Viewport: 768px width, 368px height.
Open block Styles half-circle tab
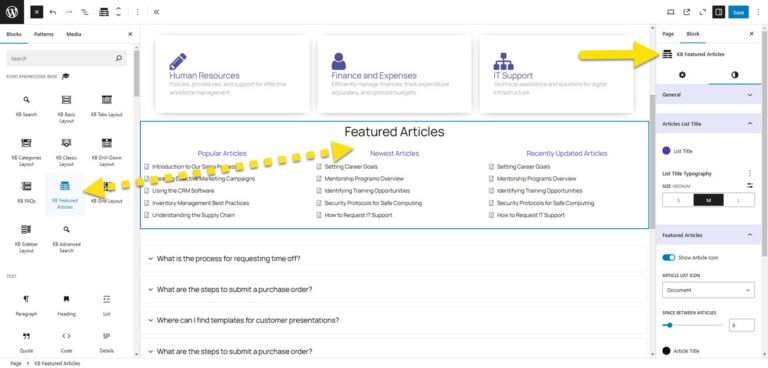[735, 75]
